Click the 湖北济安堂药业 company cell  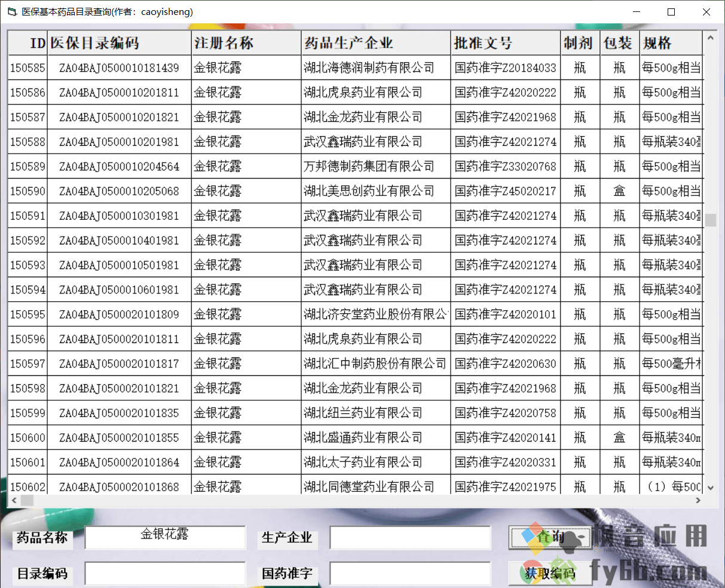click(377, 314)
